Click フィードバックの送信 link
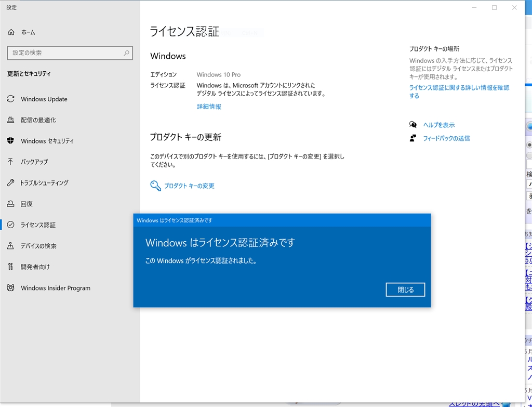 click(446, 138)
